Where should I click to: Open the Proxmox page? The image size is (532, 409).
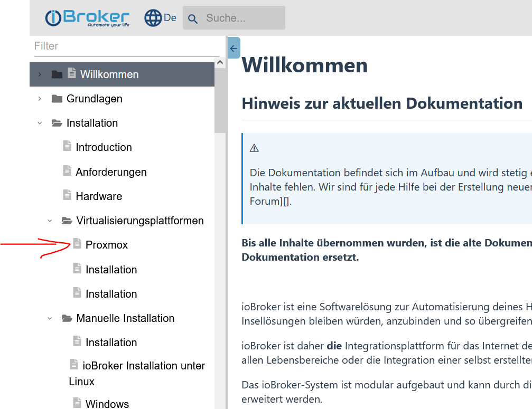click(x=107, y=245)
